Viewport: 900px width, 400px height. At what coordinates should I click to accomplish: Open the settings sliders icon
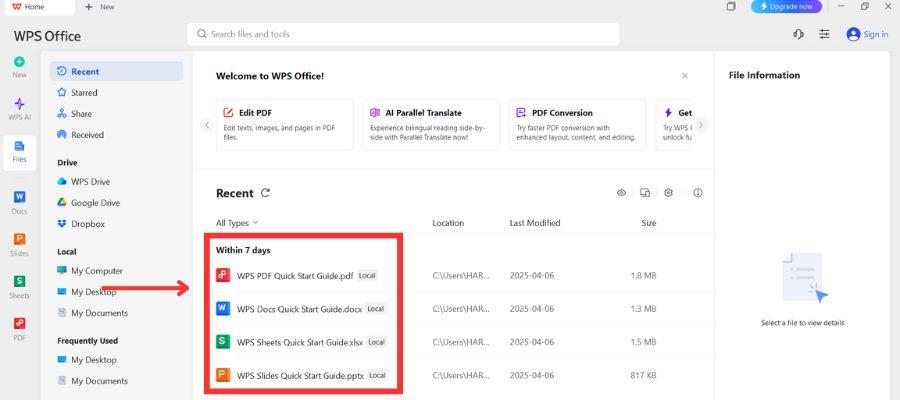(824, 34)
